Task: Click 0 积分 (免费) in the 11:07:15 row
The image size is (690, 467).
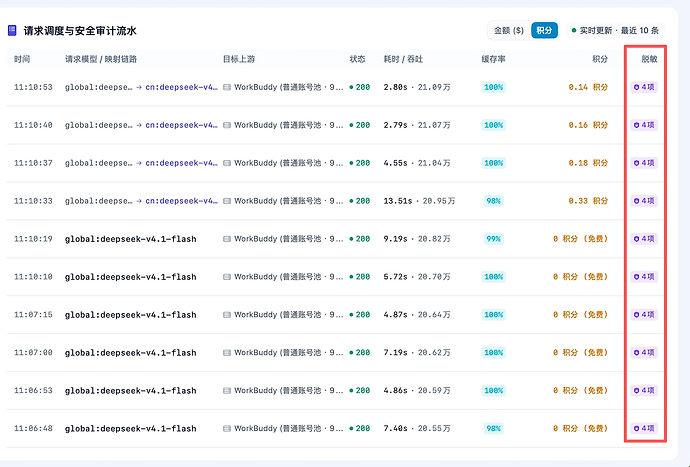Action: 580,315
